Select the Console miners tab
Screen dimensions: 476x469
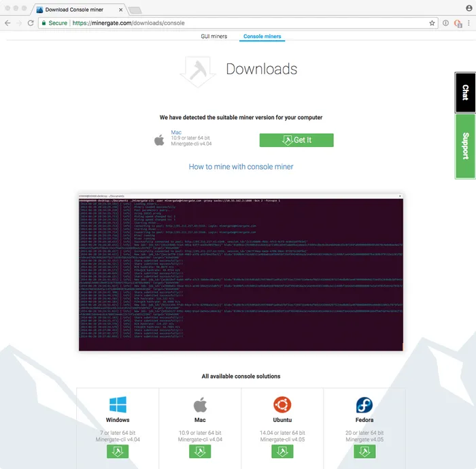262,36
